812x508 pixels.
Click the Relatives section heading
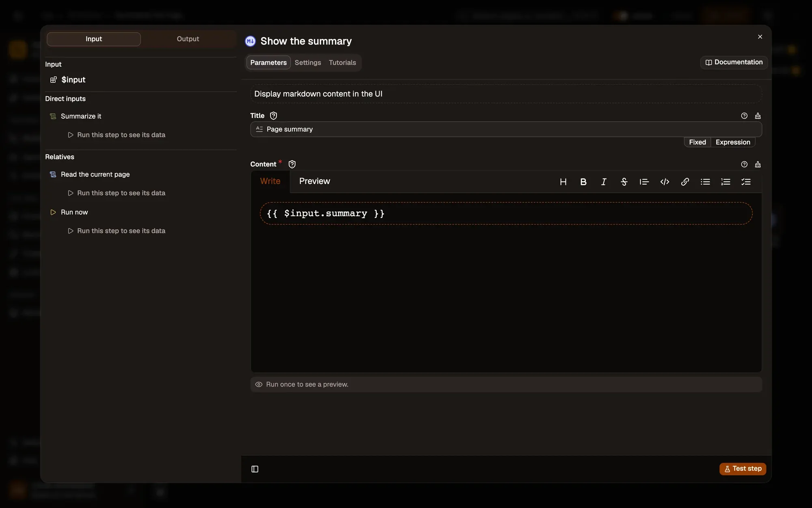[x=60, y=157]
